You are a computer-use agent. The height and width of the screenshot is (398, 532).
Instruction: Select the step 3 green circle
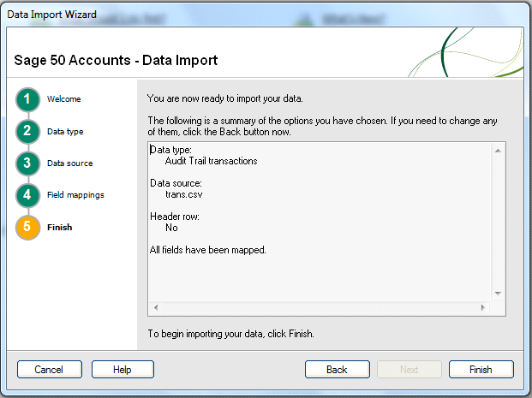(x=27, y=163)
